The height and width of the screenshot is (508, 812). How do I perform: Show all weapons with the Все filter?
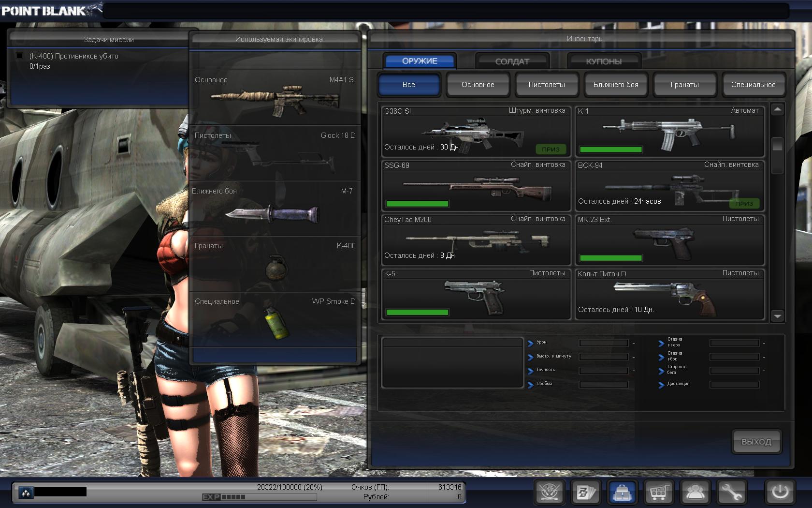coord(409,85)
